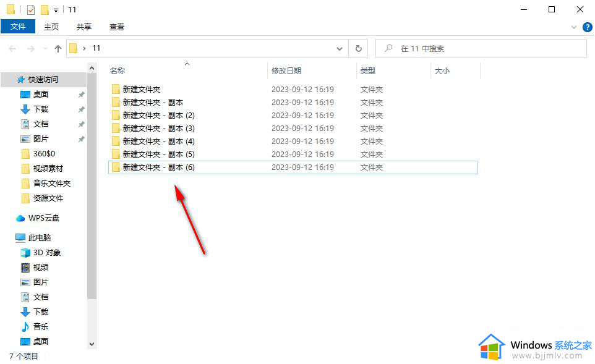The height and width of the screenshot is (364, 595).
Task: Select 快速访问 in the navigation pane
Action: tap(43, 80)
